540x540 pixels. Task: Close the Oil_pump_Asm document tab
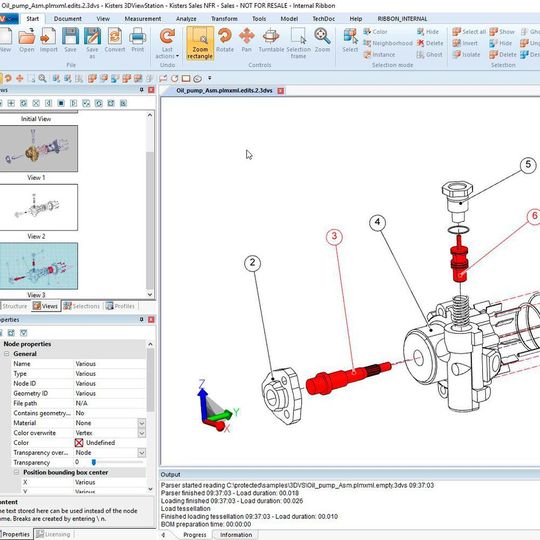coord(281,91)
